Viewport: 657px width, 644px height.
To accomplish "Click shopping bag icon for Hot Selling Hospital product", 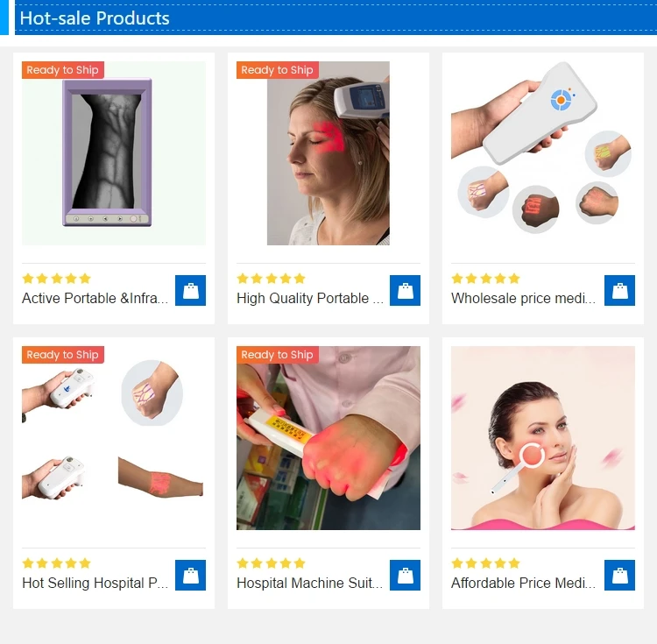I will [x=190, y=575].
